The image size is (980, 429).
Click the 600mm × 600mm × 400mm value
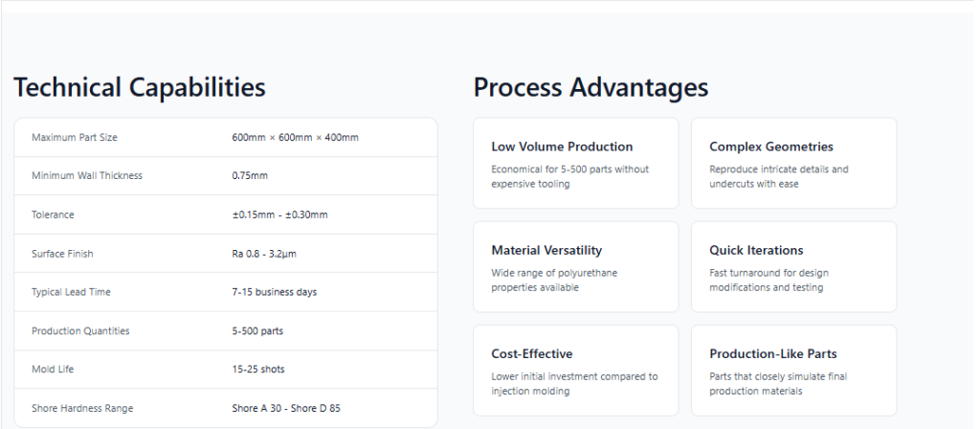point(295,138)
